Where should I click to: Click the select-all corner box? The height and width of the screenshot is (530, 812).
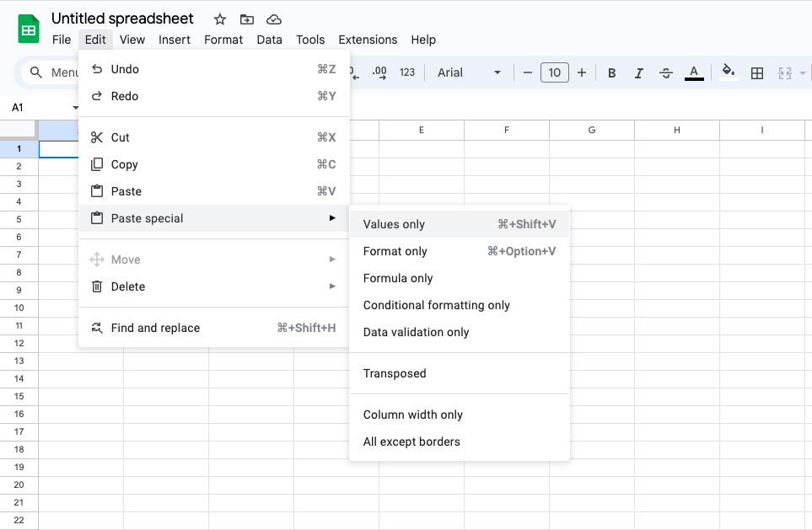(x=19, y=130)
